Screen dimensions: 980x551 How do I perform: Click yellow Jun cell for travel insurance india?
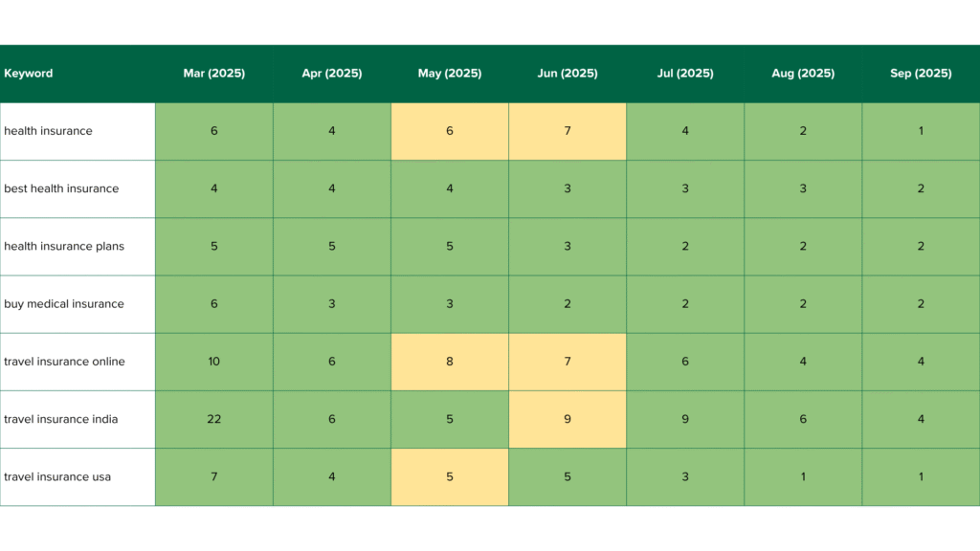568,419
